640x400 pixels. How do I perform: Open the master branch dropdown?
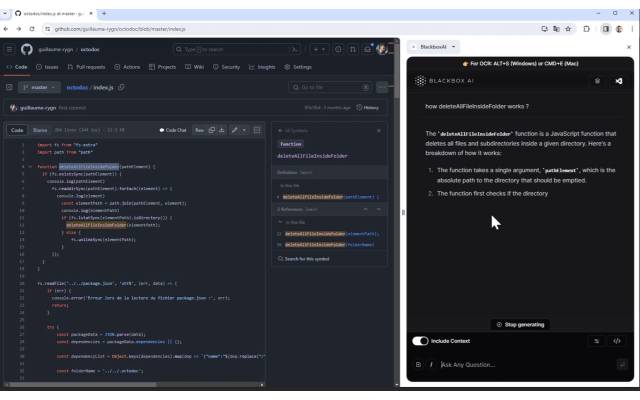(39, 87)
